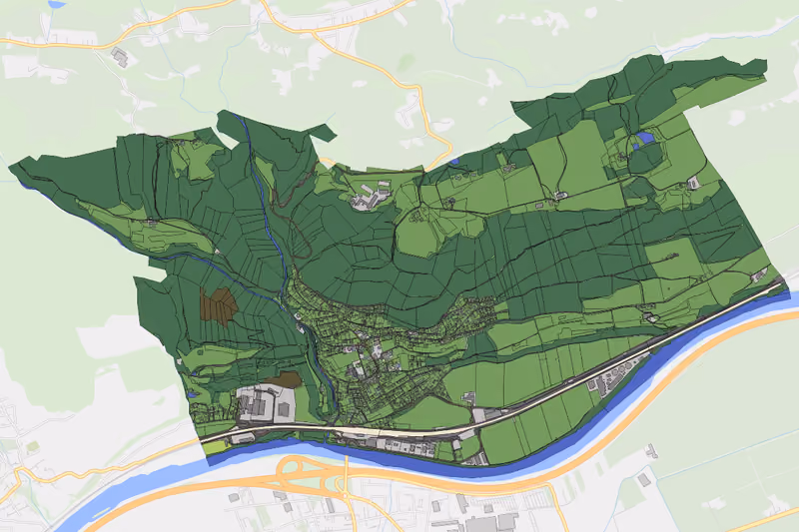
Task: Select the round-tank facility beside the eastern railway
Action: point(617,377)
